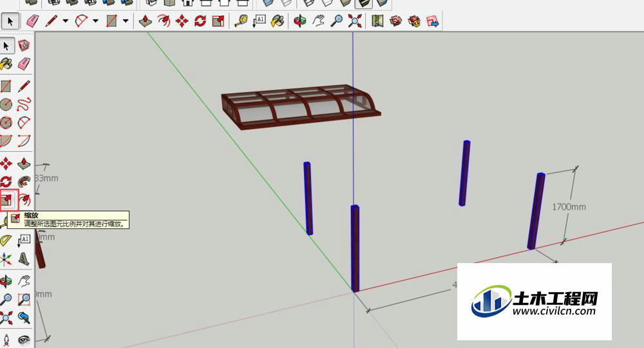Click Zoom Extents in the left palette
The image size is (644, 348).
[x=6, y=318]
